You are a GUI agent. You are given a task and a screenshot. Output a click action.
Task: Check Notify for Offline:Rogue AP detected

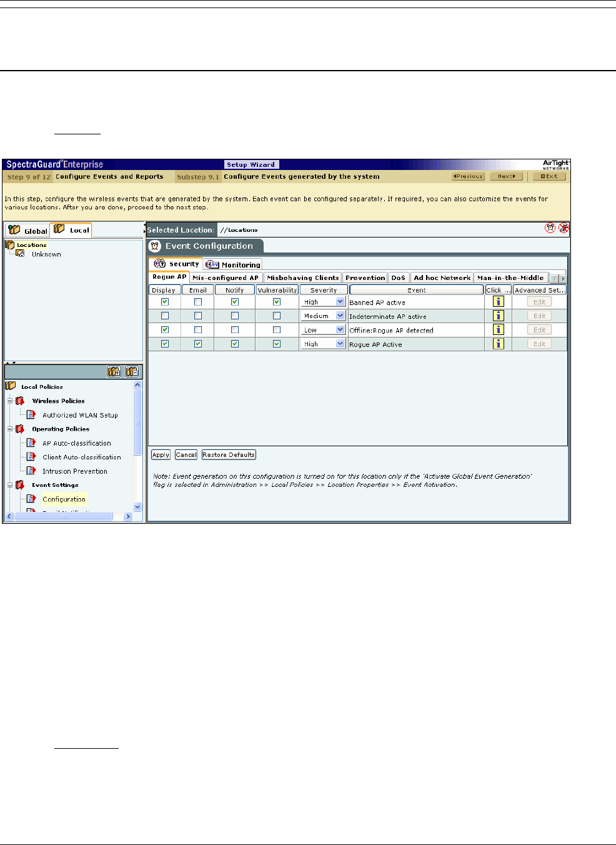coord(235,329)
